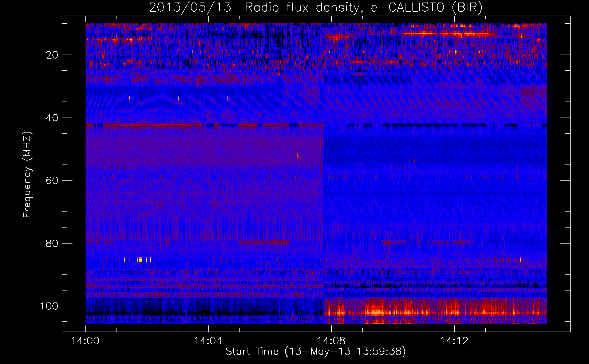589x364 pixels.
Task: Click the date "2013/05/13" in the title
Action: (x=190, y=8)
